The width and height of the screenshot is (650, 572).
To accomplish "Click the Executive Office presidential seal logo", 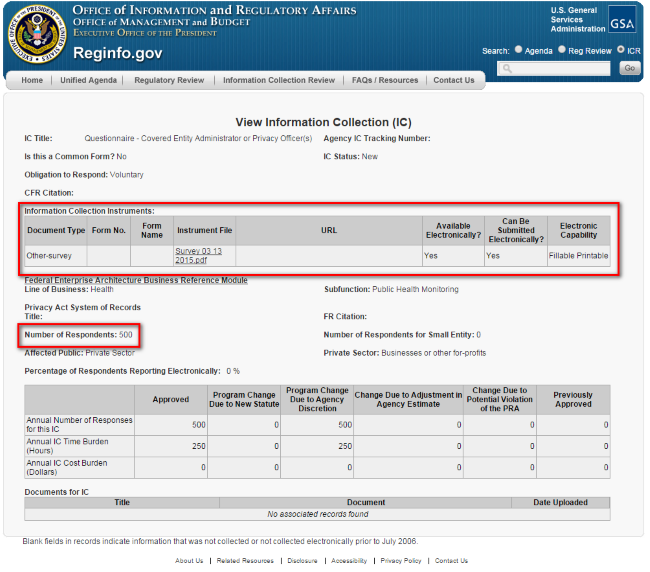I will [37, 34].
